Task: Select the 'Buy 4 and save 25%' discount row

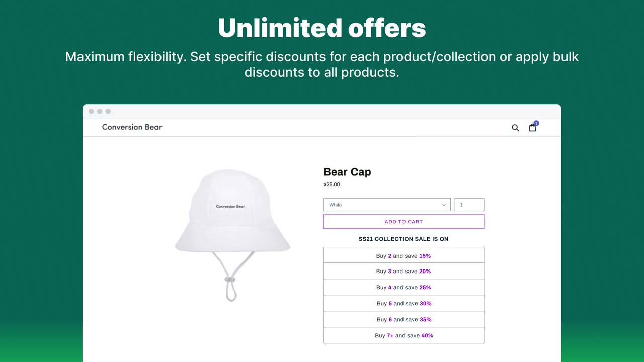Action: pyautogui.click(x=404, y=287)
